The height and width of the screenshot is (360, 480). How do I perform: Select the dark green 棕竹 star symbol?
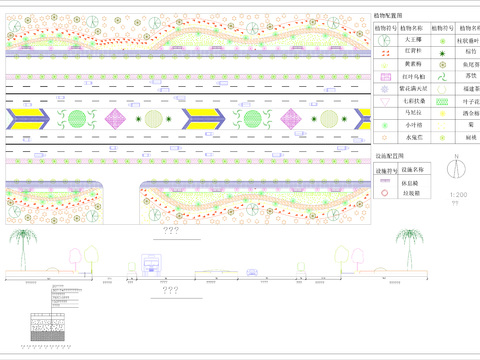click(x=442, y=53)
